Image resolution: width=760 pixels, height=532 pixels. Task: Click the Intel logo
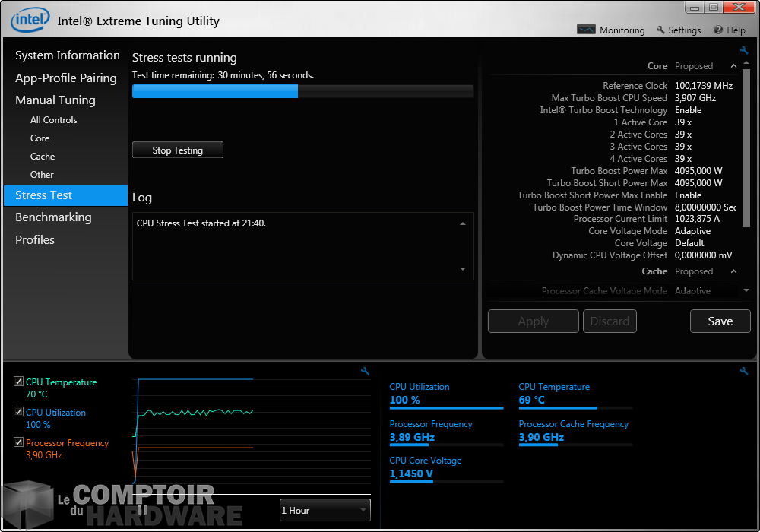click(30, 20)
